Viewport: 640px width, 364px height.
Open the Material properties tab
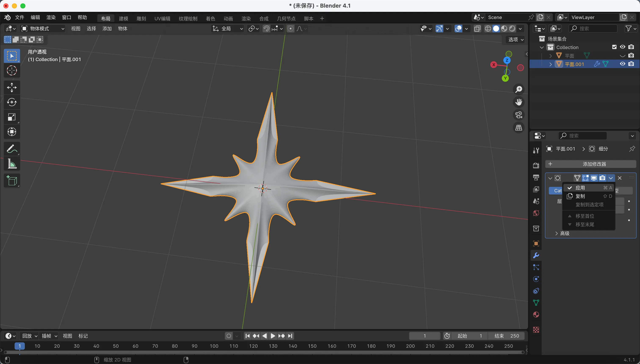point(536,315)
